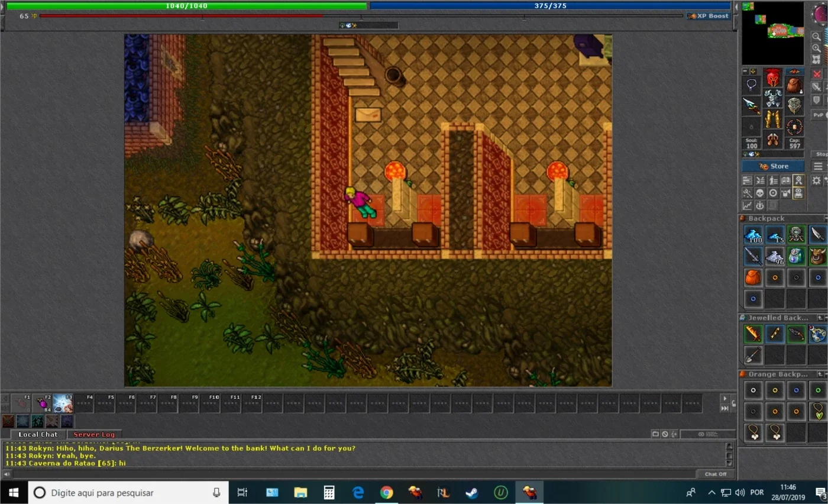
Task: Select the letter on the bank floor
Action: [x=368, y=114]
